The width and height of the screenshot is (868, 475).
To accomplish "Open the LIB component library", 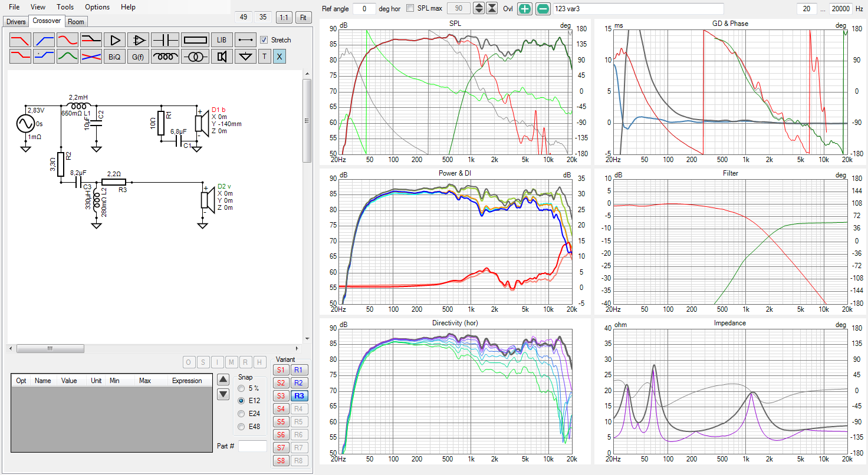I will pyautogui.click(x=222, y=40).
